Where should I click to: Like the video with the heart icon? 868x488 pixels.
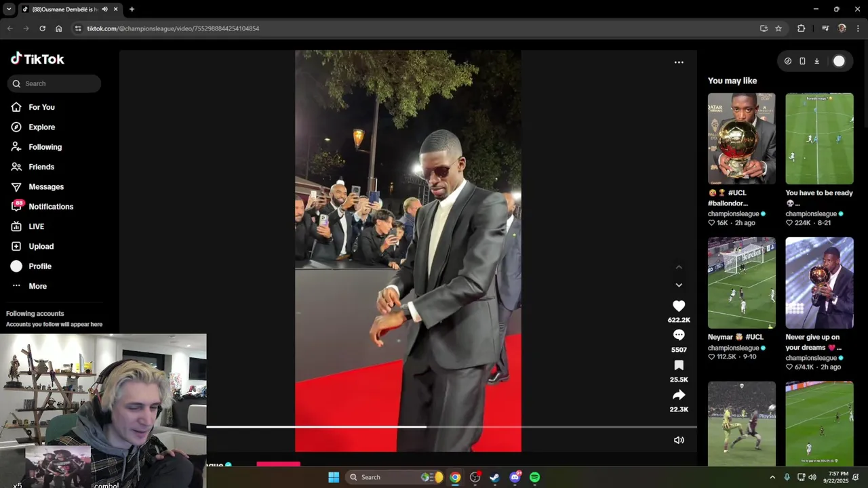coord(679,306)
